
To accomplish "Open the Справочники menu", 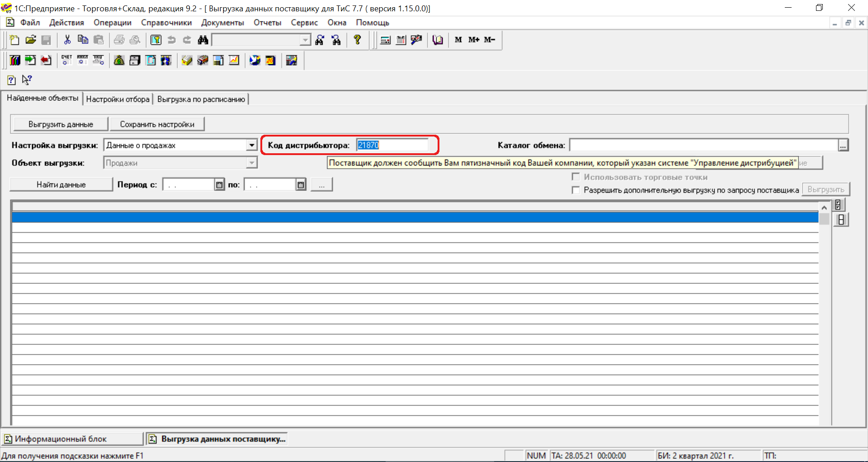I will tap(166, 23).
